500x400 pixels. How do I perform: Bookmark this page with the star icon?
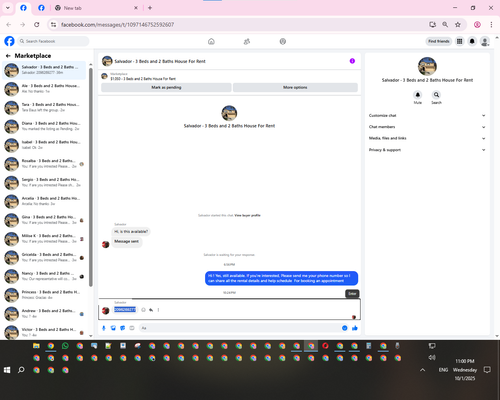pyautogui.click(x=458, y=25)
